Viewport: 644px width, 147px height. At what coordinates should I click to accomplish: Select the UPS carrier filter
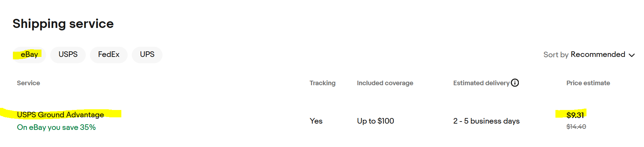(x=147, y=54)
